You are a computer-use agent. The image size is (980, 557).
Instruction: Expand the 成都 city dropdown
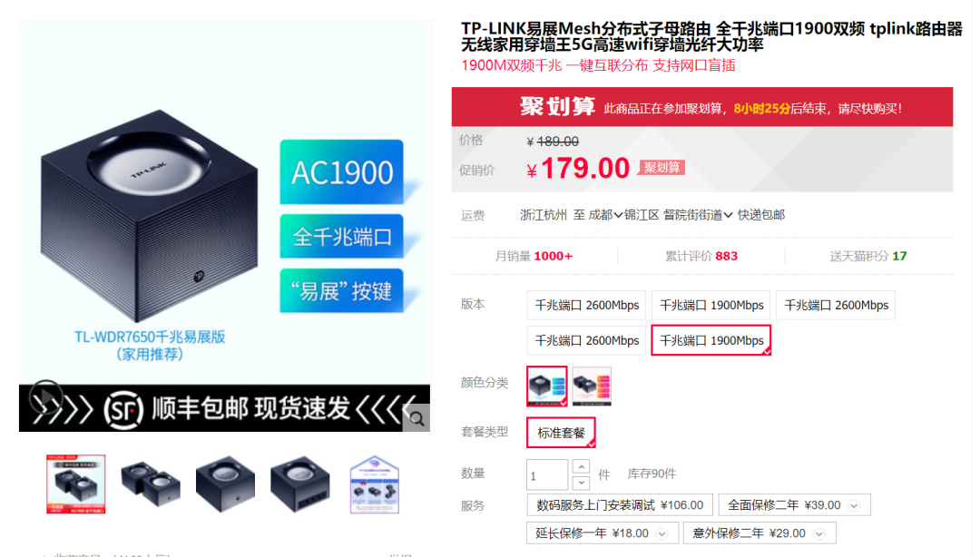tap(605, 215)
